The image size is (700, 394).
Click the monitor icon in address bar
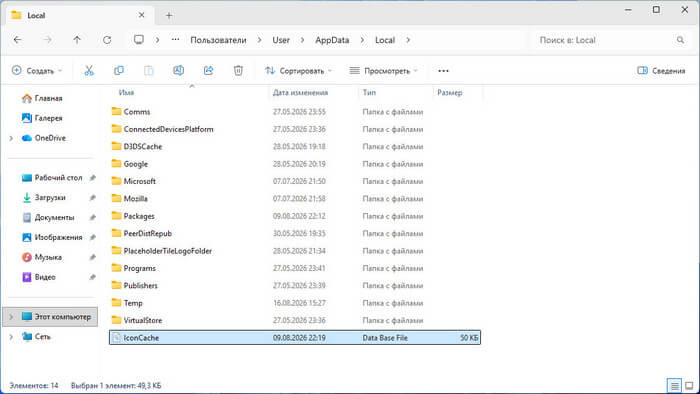point(139,40)
